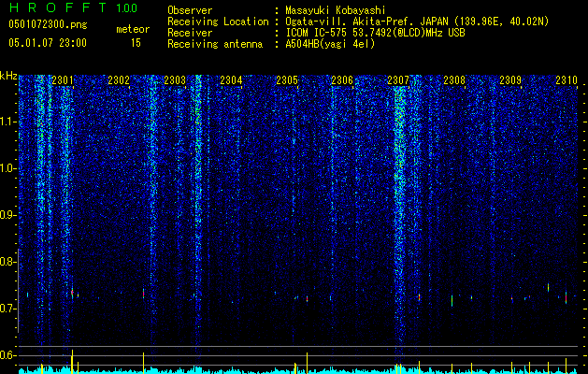Click the 2308 time marker
This screenshot has width=588, height=374.
(454, 80)
